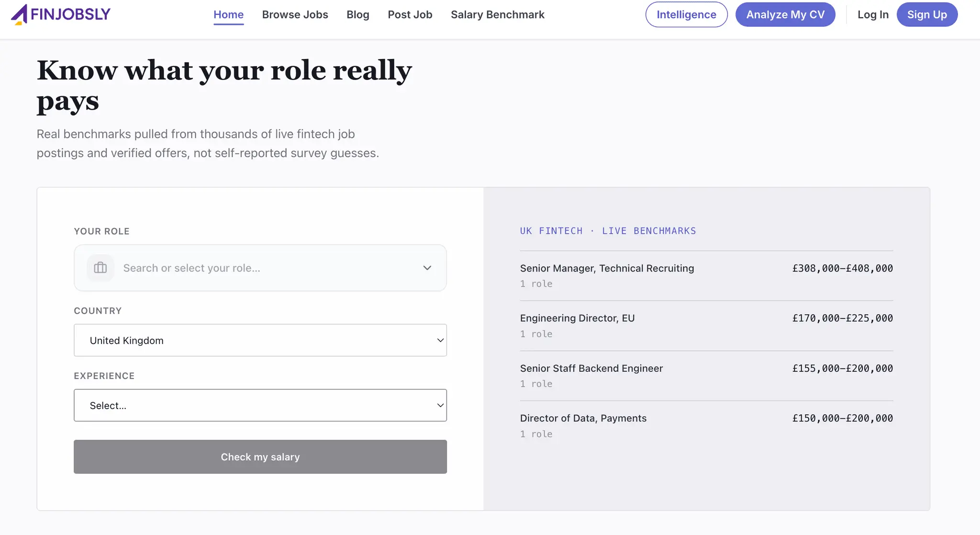Click the £150,000–£200,000 salary range
Image resolution: width=980 pixels, height=535 pixels.
tap(843, 418)
